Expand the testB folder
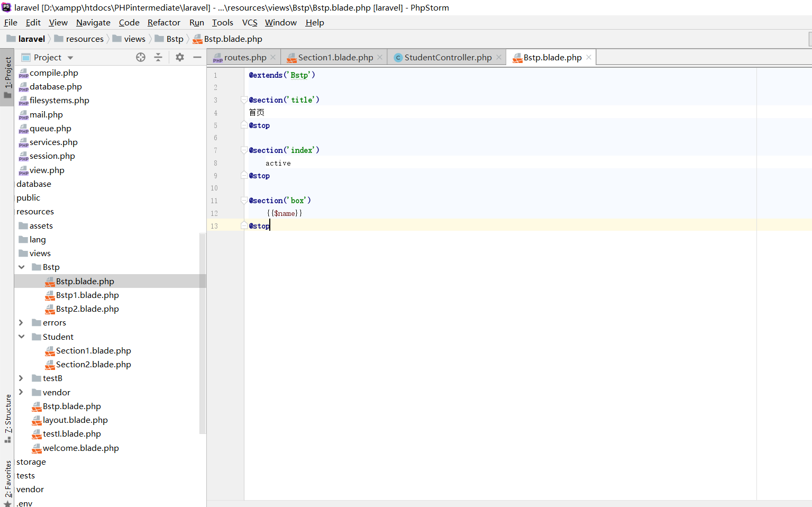The image size is (812, 507). click(x=21, y=378)
